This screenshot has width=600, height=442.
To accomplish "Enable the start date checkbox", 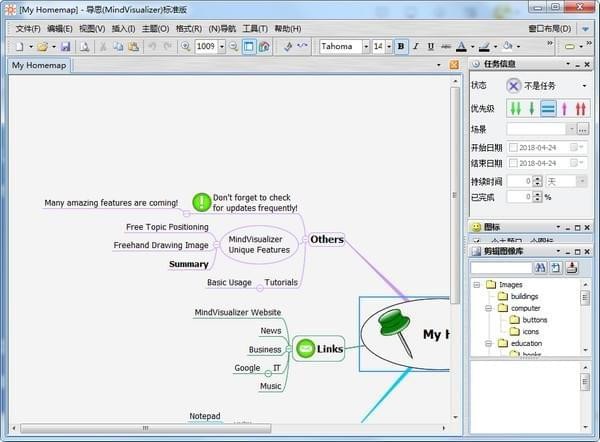I will click(x=513, y=147).
